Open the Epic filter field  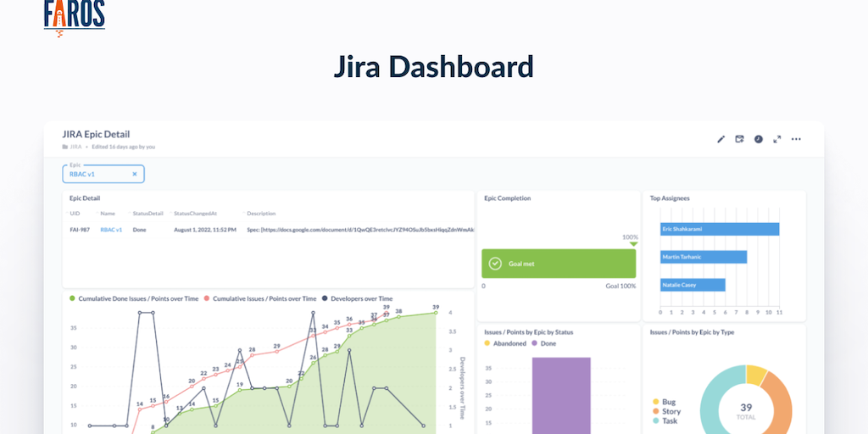point(103,174)
